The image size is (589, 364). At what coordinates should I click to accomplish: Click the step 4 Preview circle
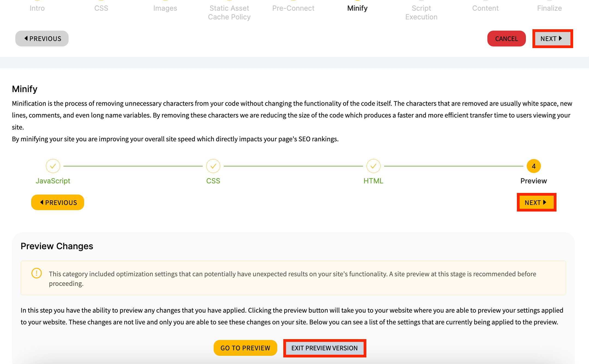534,166
